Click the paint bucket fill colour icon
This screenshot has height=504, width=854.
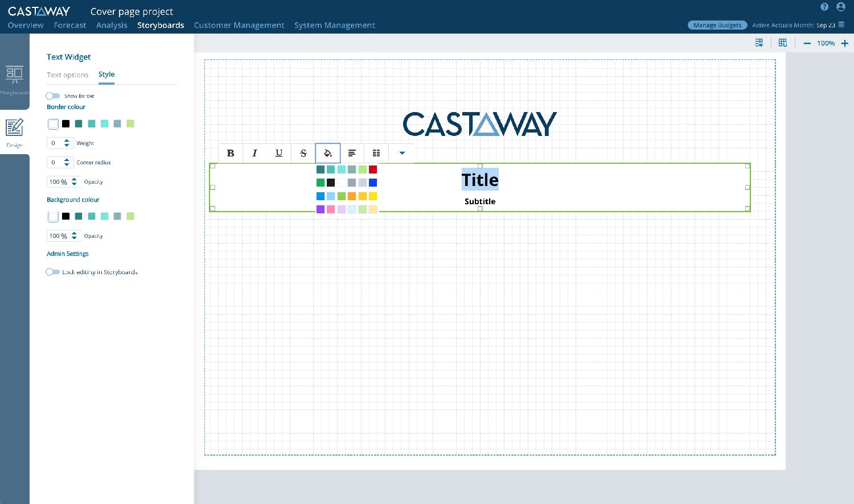tap(328, 153)
